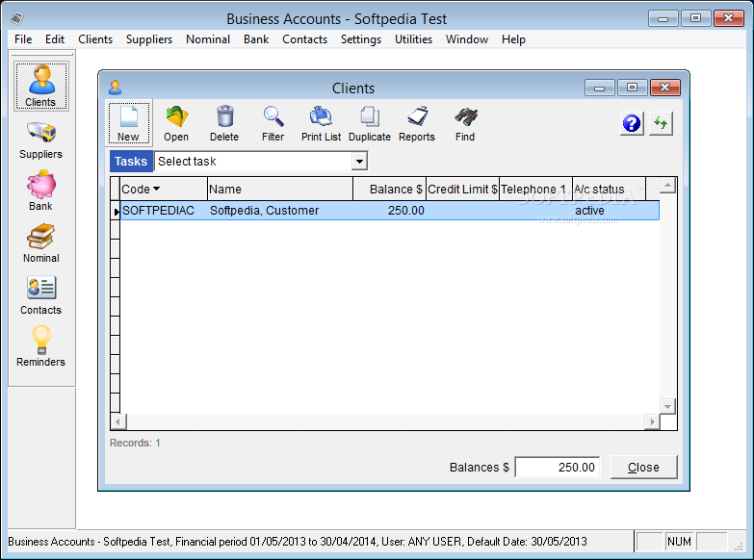The image size is (754, 560).
Task: Maximize the Clients child window
Action: pyautogui.click(x=633, y=88)
